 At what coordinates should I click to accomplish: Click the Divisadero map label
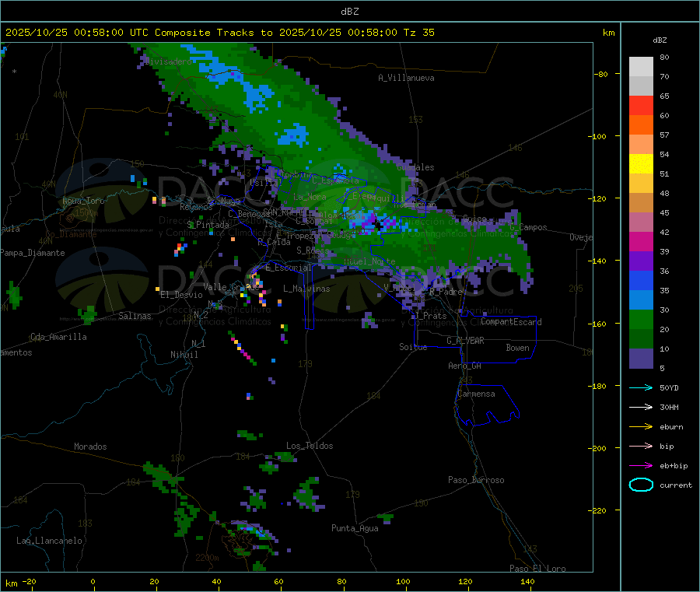(x=169, y=61)
